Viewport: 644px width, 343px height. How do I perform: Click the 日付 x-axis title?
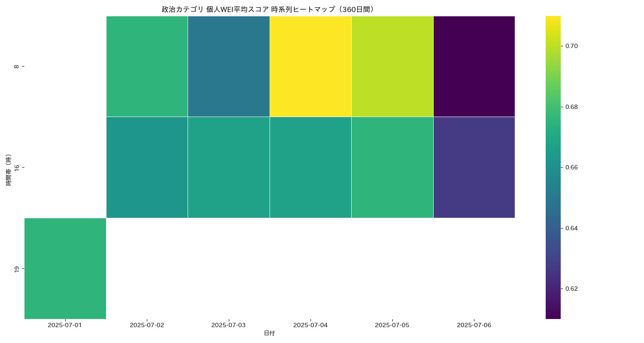click(269, 333)
